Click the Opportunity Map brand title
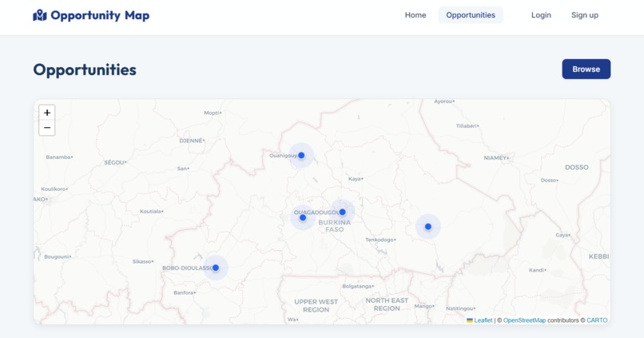This screenshot has width=644, height=338. point(100,15)
